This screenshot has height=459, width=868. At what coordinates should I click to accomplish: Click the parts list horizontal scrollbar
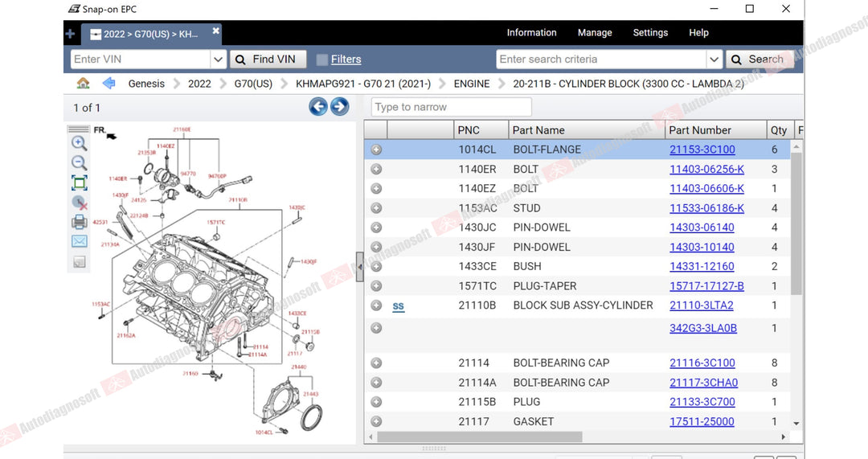[x=479, y=436]
